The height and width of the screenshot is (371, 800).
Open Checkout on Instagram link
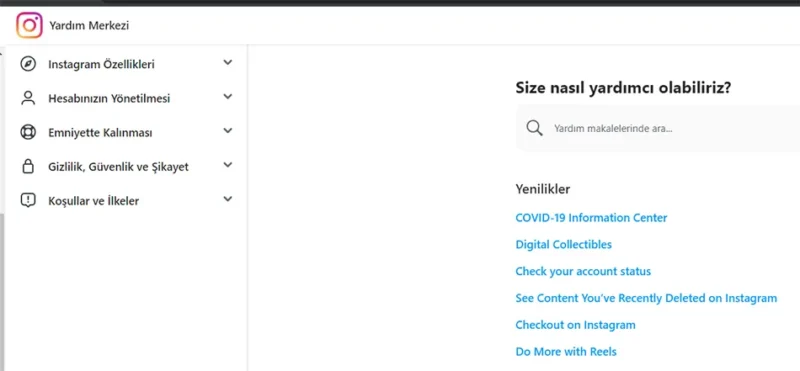(576, 325)
